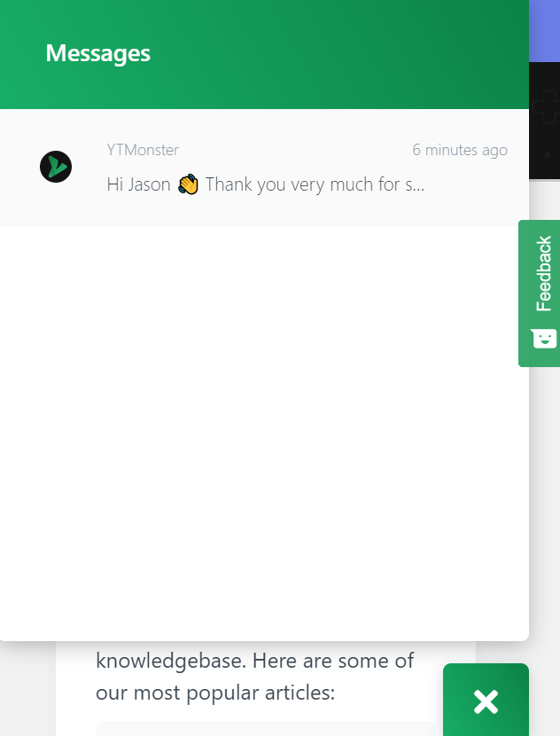This screenshot has width=560, height=736.
Task: Open the green Feedback side tab
Action: point(540,294)
